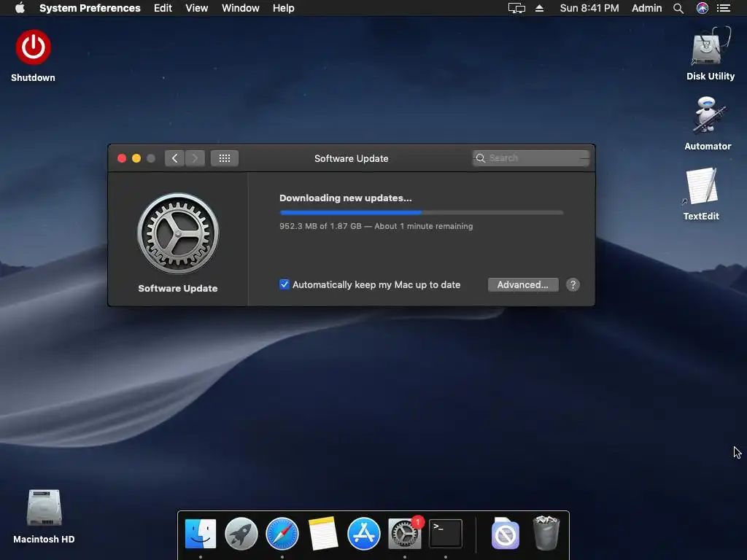Open Terminal from the Dock
The width and height of the screenshot is (747, 560).
446,534
